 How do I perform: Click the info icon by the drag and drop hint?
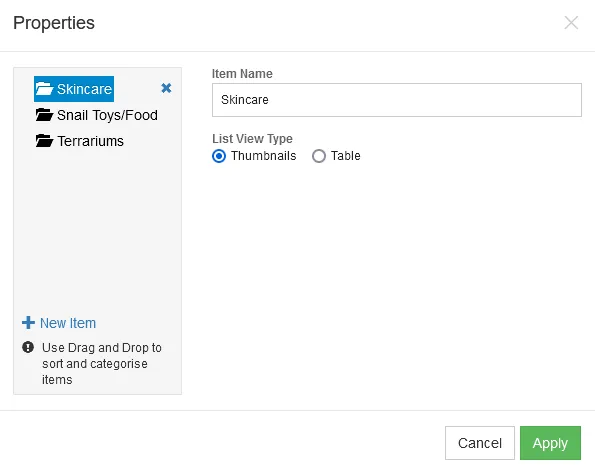28,347
